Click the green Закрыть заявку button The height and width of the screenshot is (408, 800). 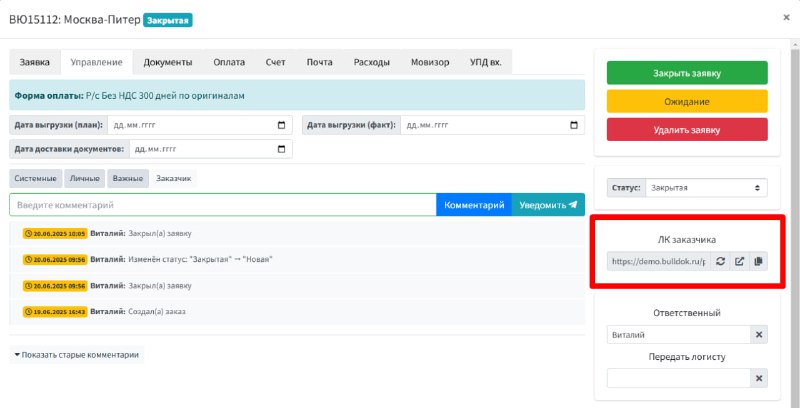click(x=687, y=73)
